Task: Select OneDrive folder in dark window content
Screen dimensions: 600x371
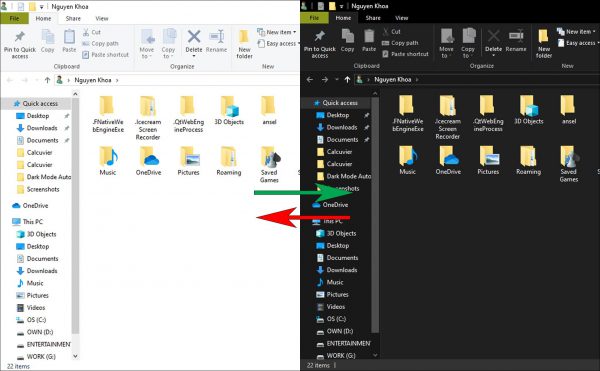Action: pos(448,160)
